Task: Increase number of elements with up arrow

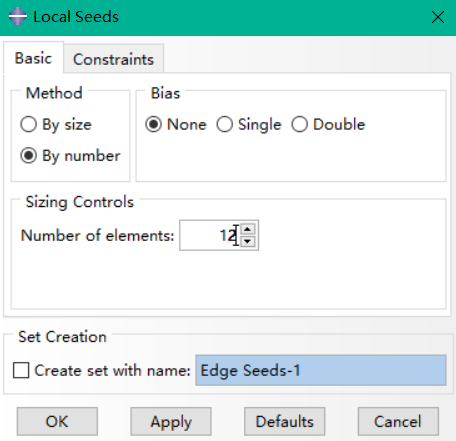Action: coord(247,229)
